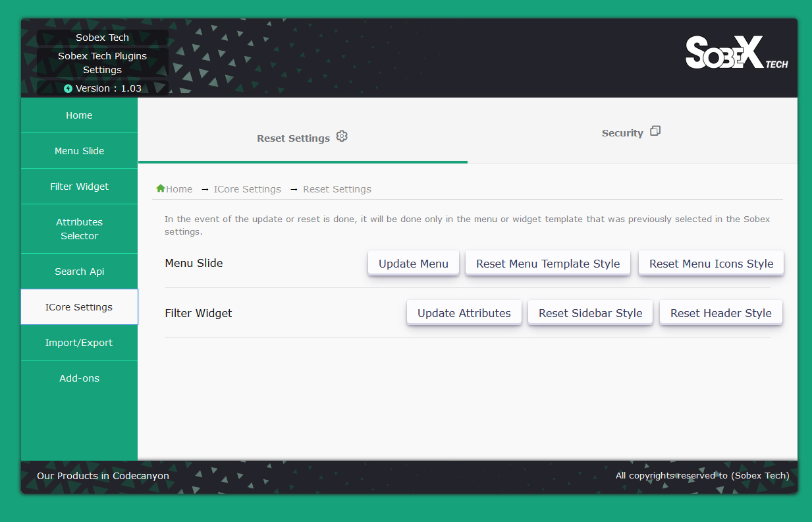Viewport: 812px width, 522px height.
Task: Click Reset Menu Template Style
Action: [x=548, y=264]
